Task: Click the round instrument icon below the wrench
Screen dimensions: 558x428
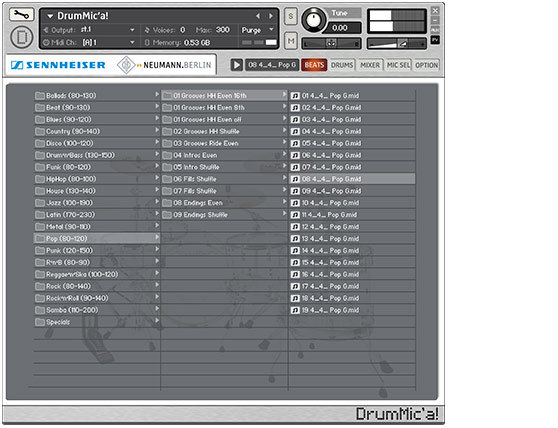Action: pos(22,37)
